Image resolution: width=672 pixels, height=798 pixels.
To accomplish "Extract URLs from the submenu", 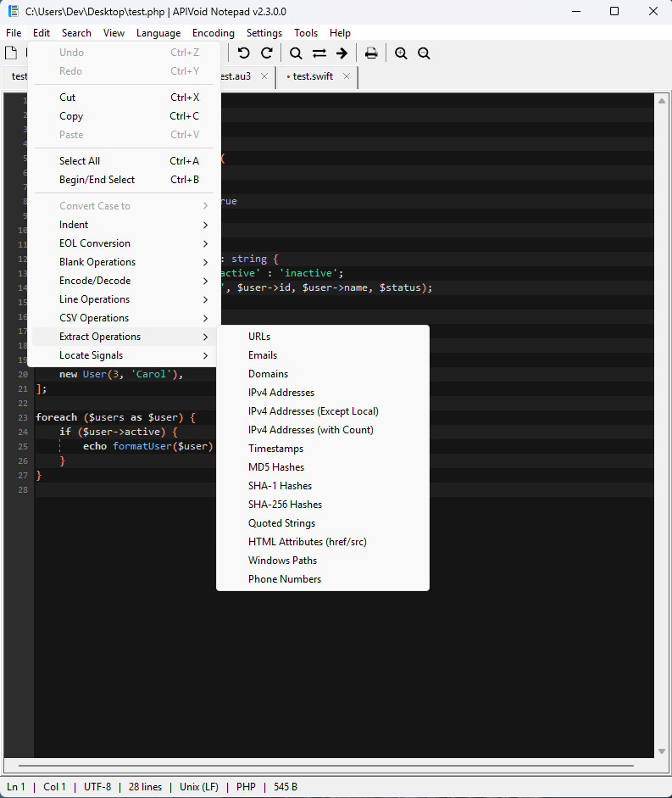I will tap(323, 337).
